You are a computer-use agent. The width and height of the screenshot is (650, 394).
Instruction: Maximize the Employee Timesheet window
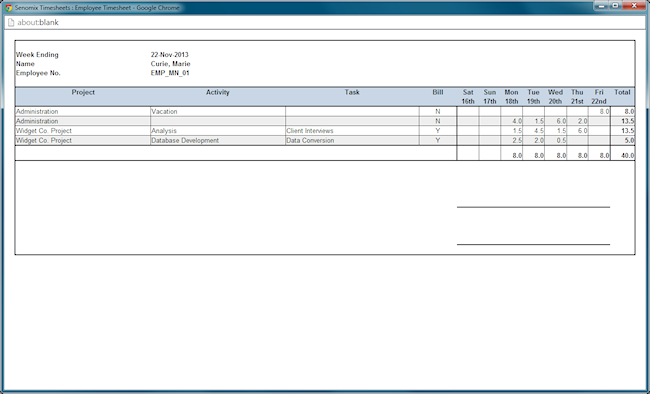tap(615, 6)
